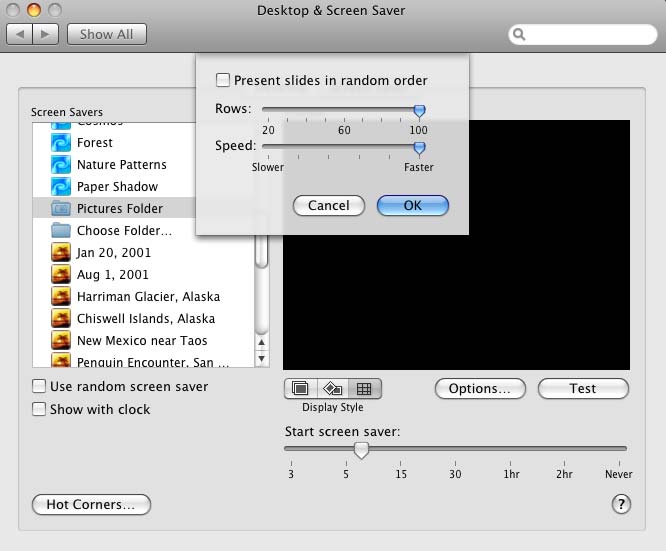666x551 pixels.
Task: Select Chiswell Islands, Alaska in the list
Action: tap(143, 319)
